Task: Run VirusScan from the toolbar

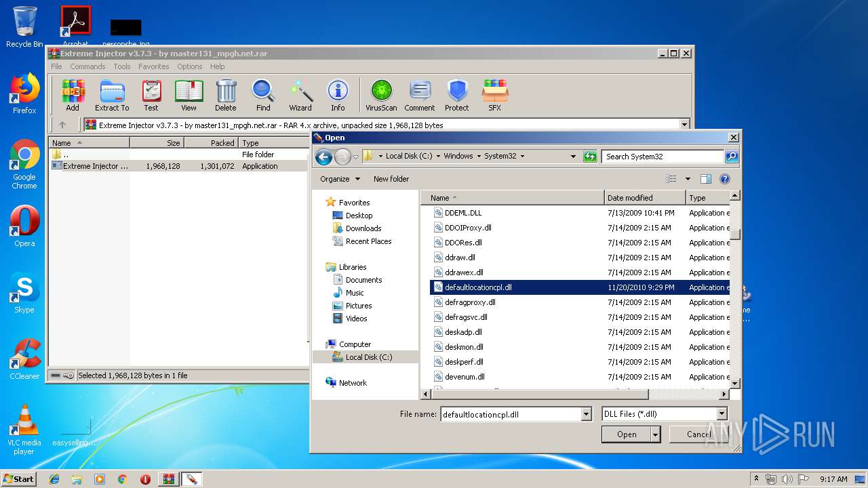Action: (382, 95)
